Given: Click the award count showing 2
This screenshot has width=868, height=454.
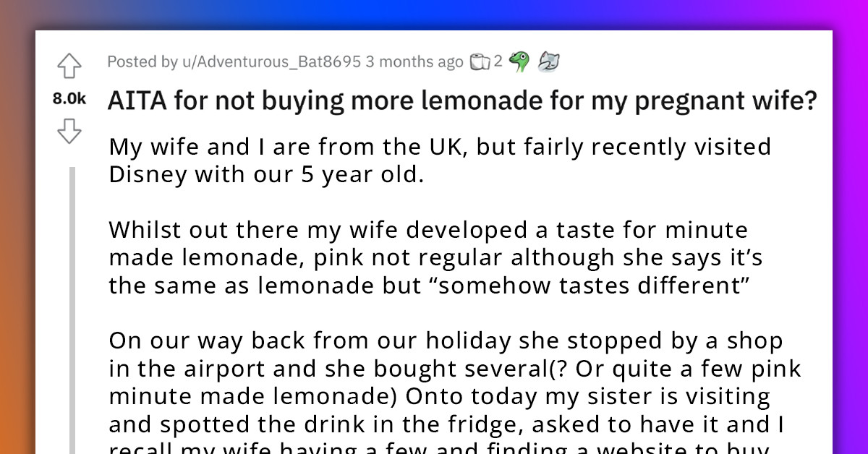Looking at the screenshot, I should (498, 61).
